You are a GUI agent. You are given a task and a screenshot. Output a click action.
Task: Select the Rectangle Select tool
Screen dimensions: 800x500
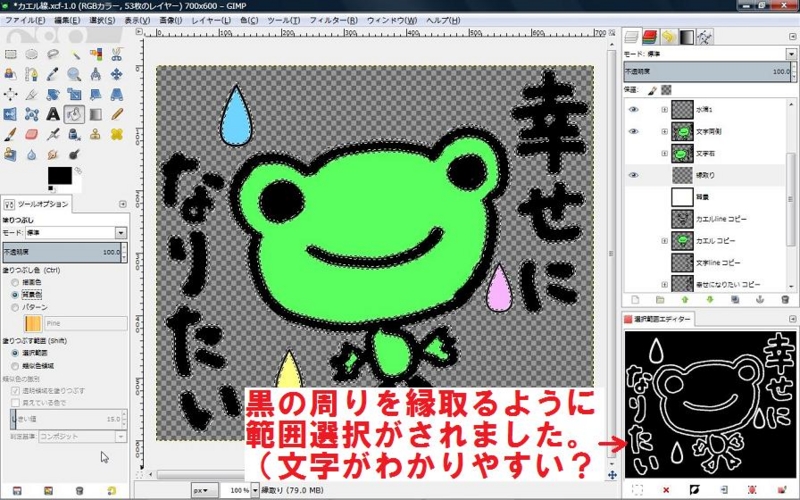[x=10, y=54]
